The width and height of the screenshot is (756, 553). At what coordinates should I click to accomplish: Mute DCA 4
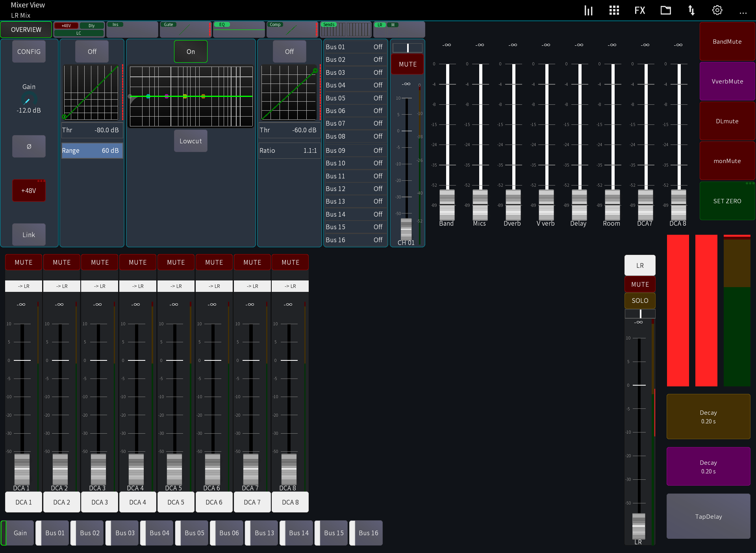[x=138, y=262]
